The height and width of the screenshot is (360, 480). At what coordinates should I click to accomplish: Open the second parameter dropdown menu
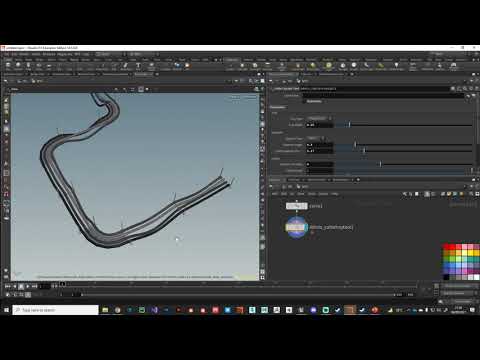[316, 138]
